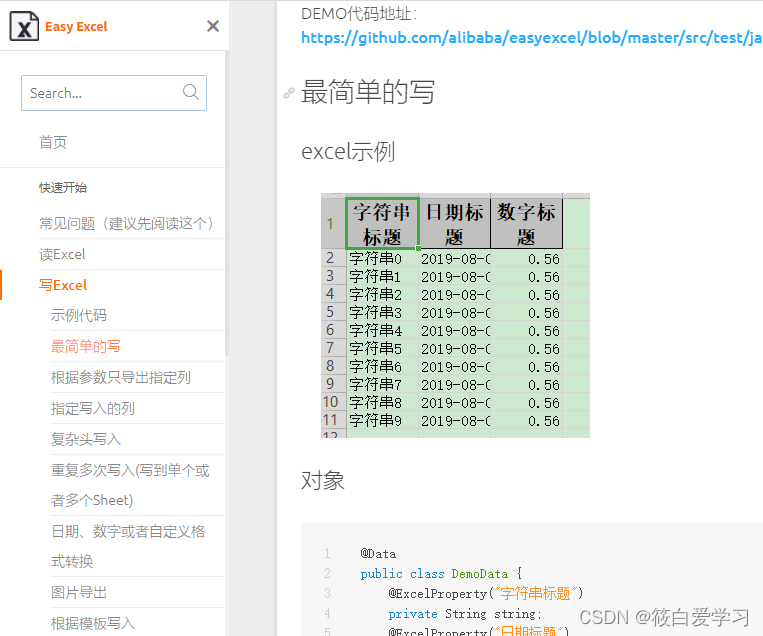Focus the Search input field
Screen dimensions: 763x636
point(114,93)
